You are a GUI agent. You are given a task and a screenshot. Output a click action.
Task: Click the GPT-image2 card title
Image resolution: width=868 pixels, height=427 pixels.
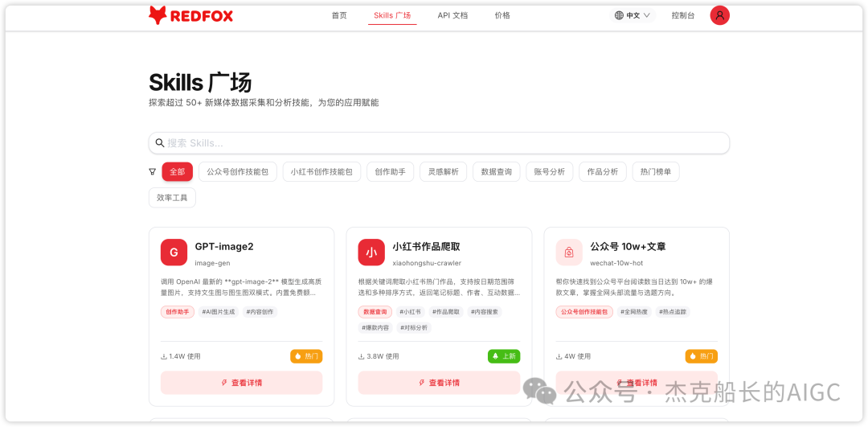[x=224, y=246]
